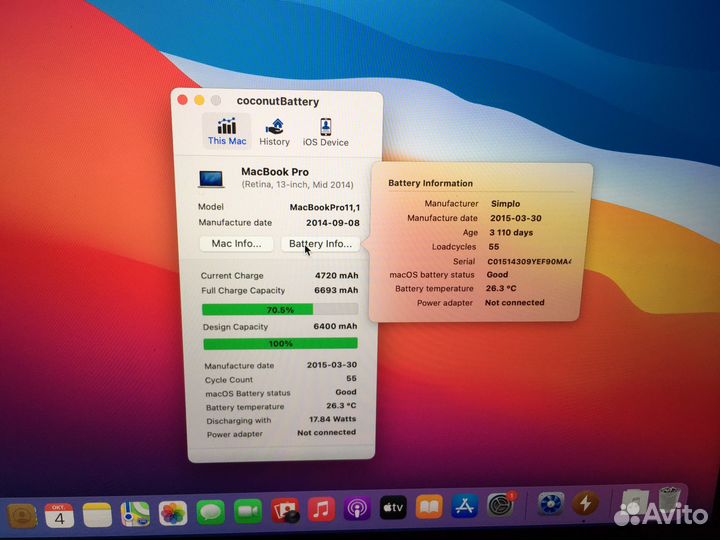
Task: Click coconutBattery lightning icon in Dock
Action: coord(585,503)
